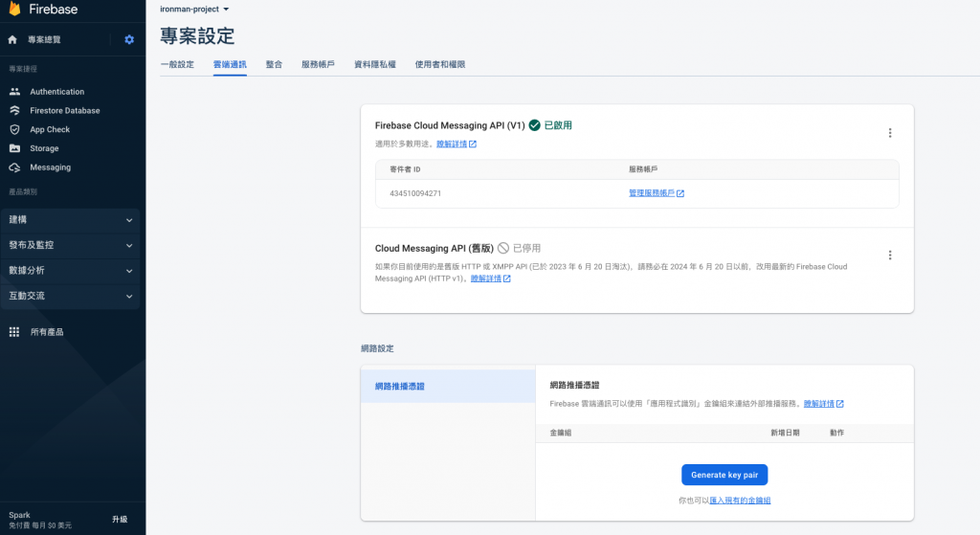Screen dimensions: 980x535
Task: Select the 雲端通訊 tab
Action: click(230, 64)
